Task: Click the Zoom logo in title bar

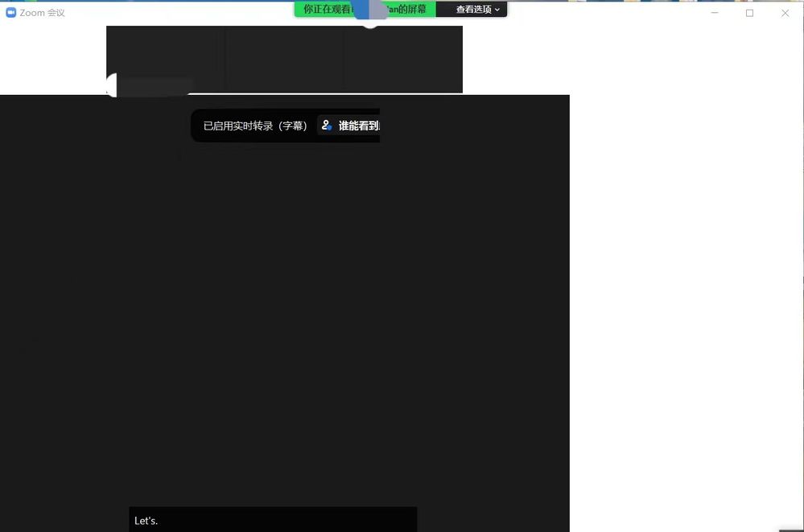Action: point(11,13)
